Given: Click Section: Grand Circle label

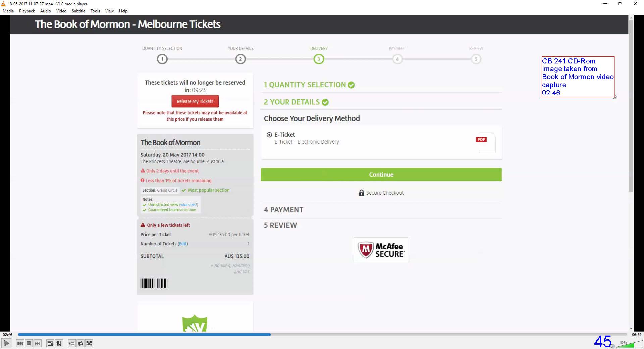Looking at the screenshot, I should click(160, 190).
